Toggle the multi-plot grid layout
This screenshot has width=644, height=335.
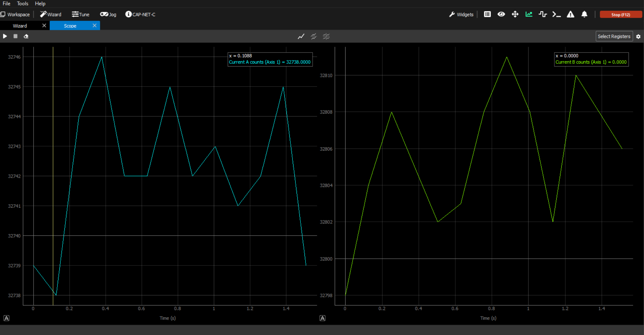click(326, 36)
